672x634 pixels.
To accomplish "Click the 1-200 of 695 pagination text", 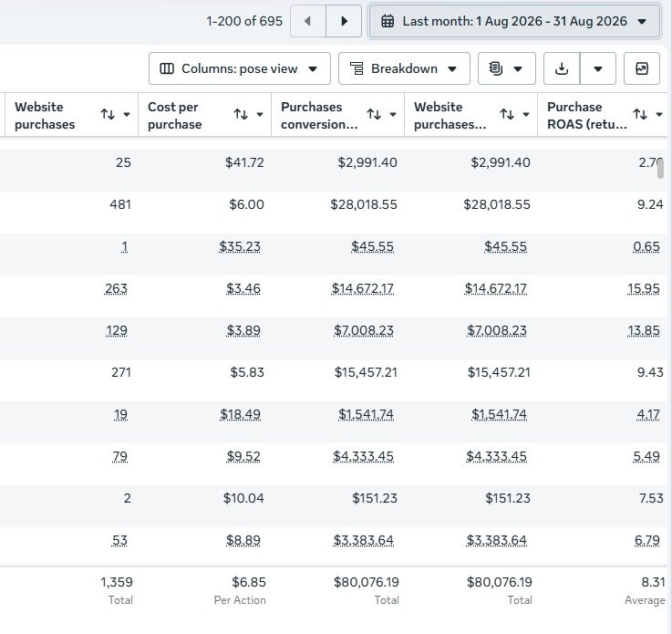I will coord(244,21).
